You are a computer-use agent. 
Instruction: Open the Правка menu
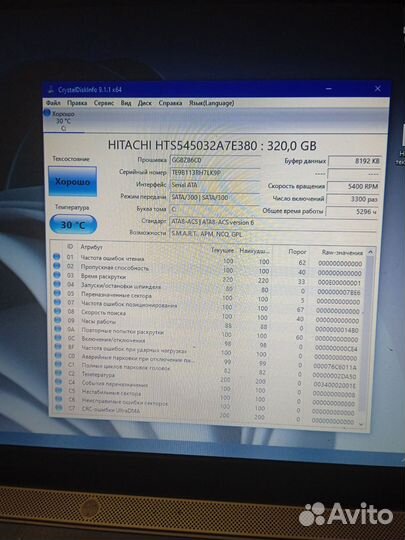(x=77, y=103)
